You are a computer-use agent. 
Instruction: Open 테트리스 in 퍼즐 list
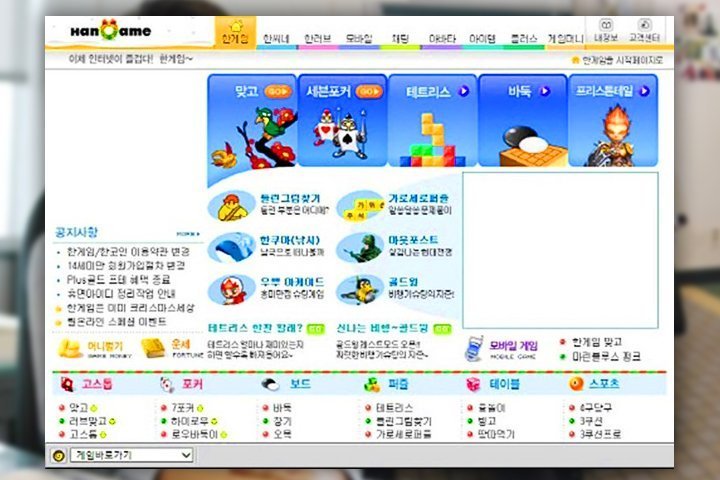click(394, 408)
